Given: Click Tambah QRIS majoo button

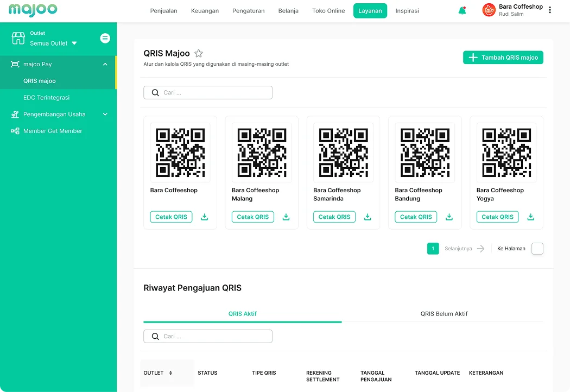Looking at the screenshot, I should click(503, 58).
